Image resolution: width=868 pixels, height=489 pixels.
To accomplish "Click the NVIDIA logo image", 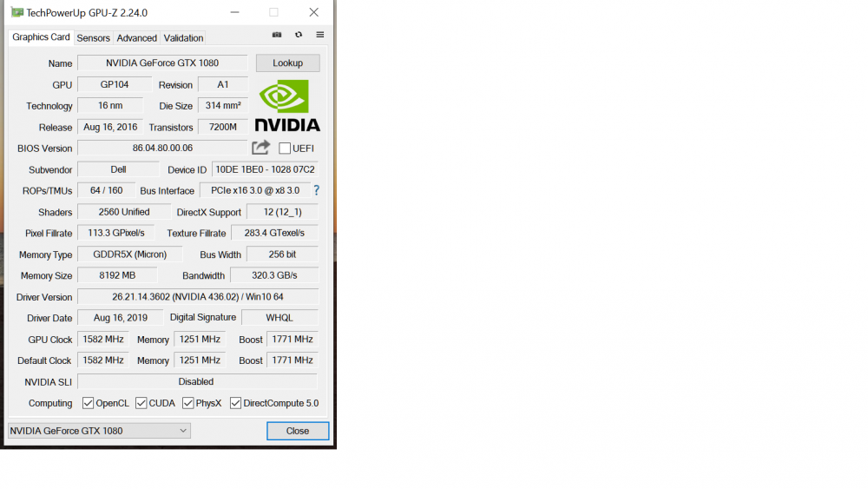I will (287, 106).
